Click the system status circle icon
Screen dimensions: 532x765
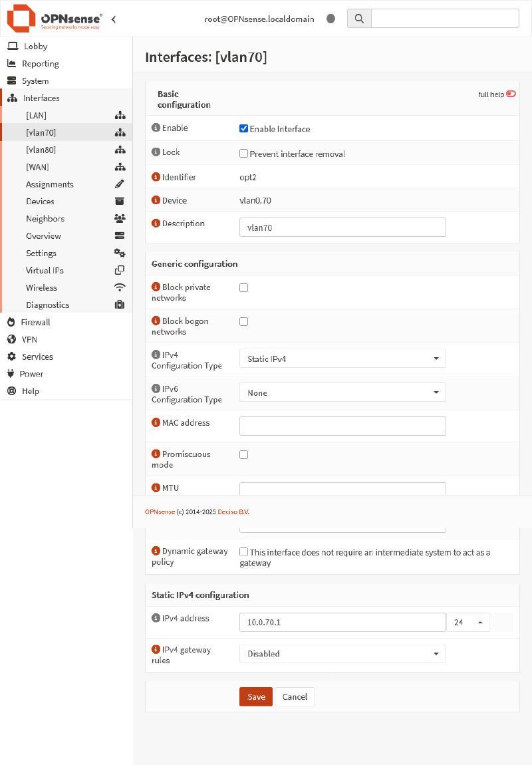(x=331, y=19)
